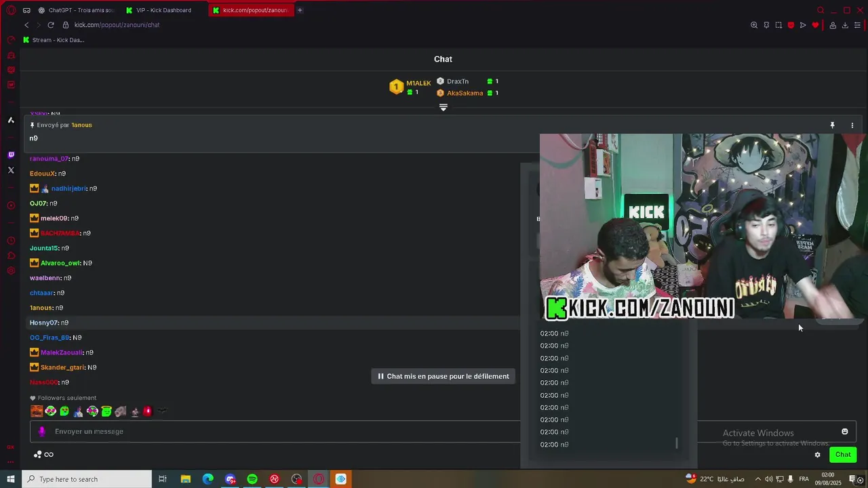Open Microsoft Edge from the taskbar
This screenshot has height=488, width=868.
point(208,479)
